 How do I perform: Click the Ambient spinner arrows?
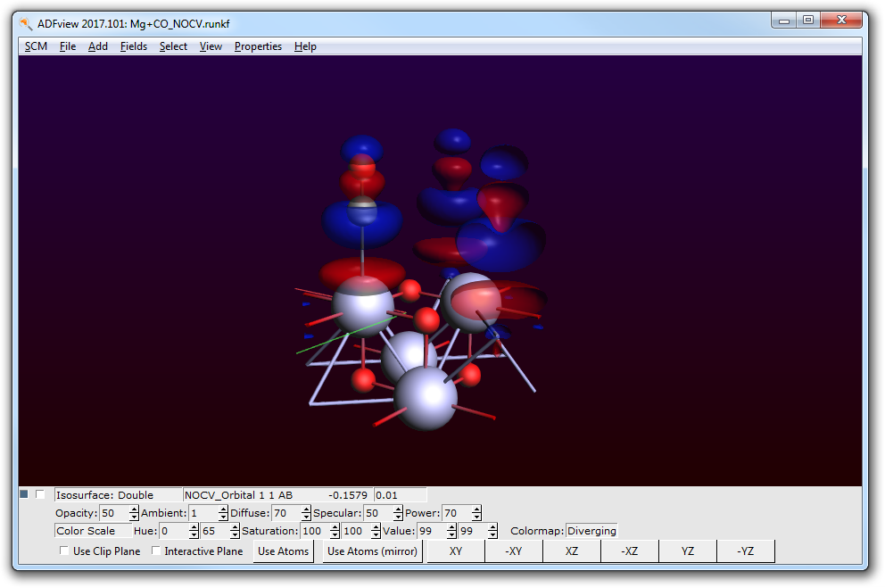point(223,513)
